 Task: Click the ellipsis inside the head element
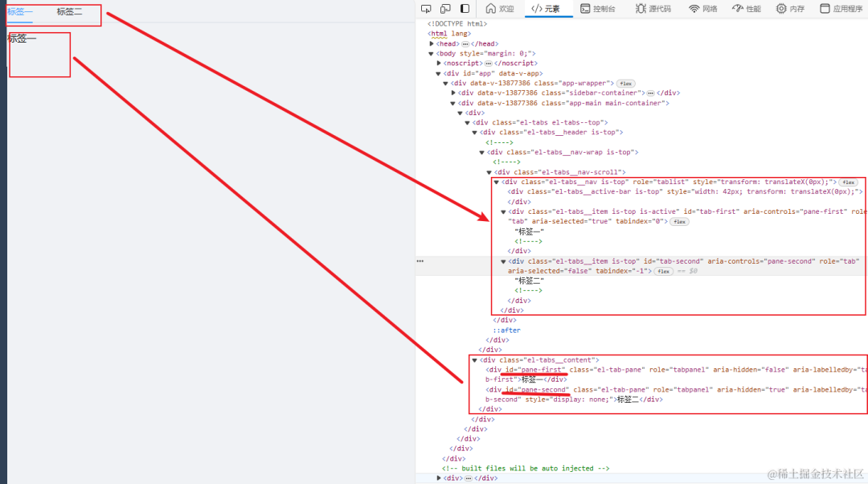click(465, 43)
